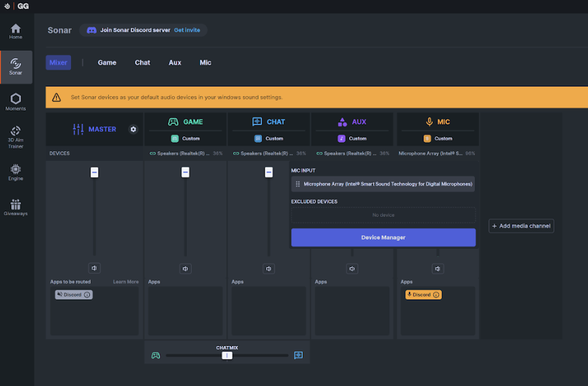The height and width of the screenshot is (386, 588).
Task: Switch to the Game tab
Action: click(x=107, y=63)
